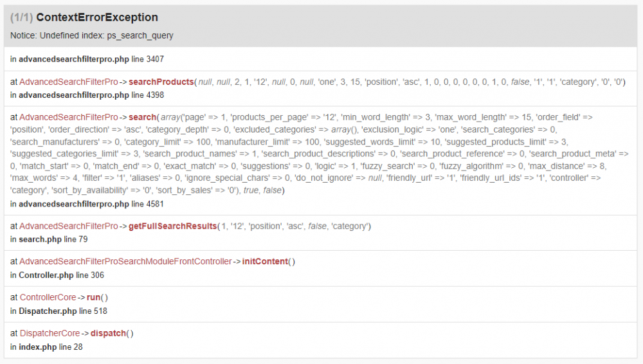The width and height of the screenshot is (643, 364).
Task: Click advancedsearchfilterpro.php line 4581 text
Action: (x=87, y=204)
